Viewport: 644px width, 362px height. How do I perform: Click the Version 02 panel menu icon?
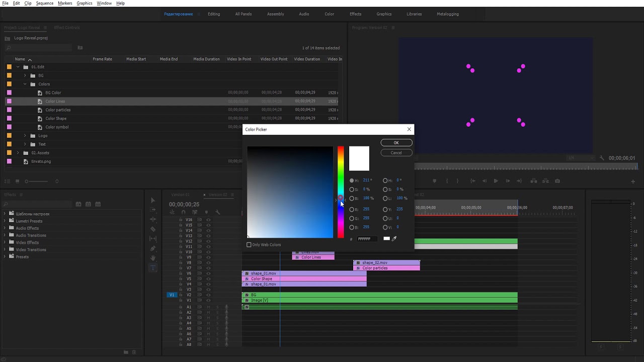click(x=232, y=195)
